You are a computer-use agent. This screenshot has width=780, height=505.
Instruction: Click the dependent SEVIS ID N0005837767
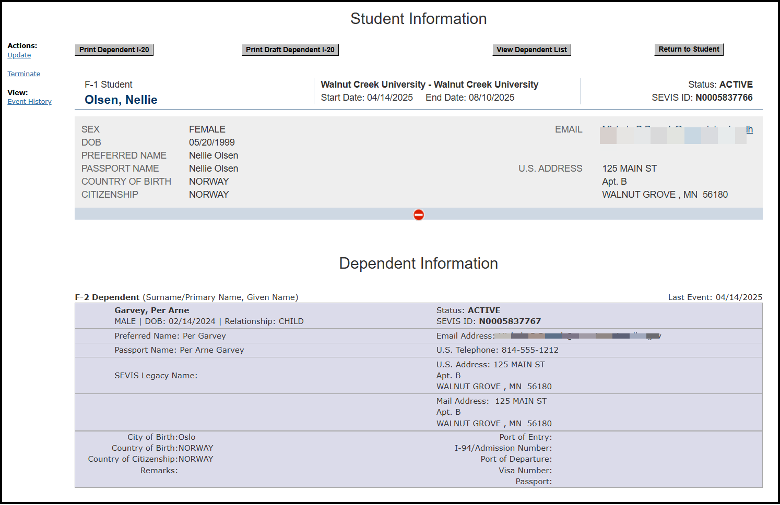pyautogui.click(x=509, y=321)
